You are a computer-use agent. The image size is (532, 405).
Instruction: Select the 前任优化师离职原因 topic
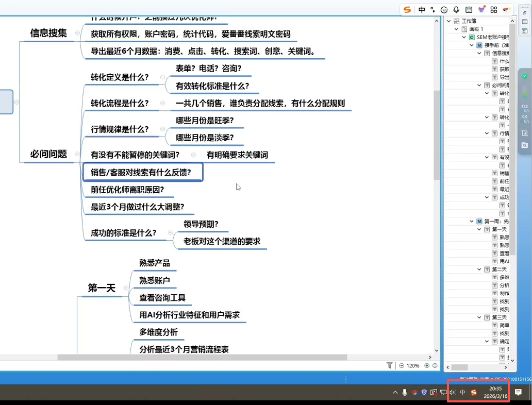[127, 190]
